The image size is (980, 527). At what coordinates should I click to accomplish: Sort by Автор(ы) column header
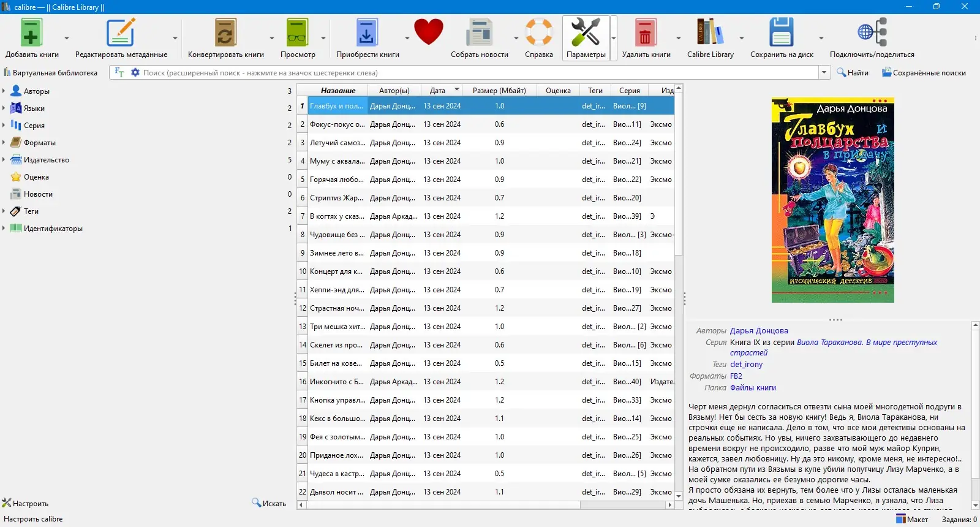pyautogui.click(x=394, y=90)
